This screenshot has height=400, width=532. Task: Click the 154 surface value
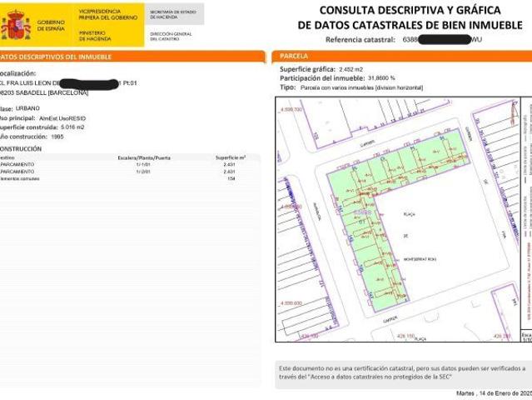coord(231,178)
